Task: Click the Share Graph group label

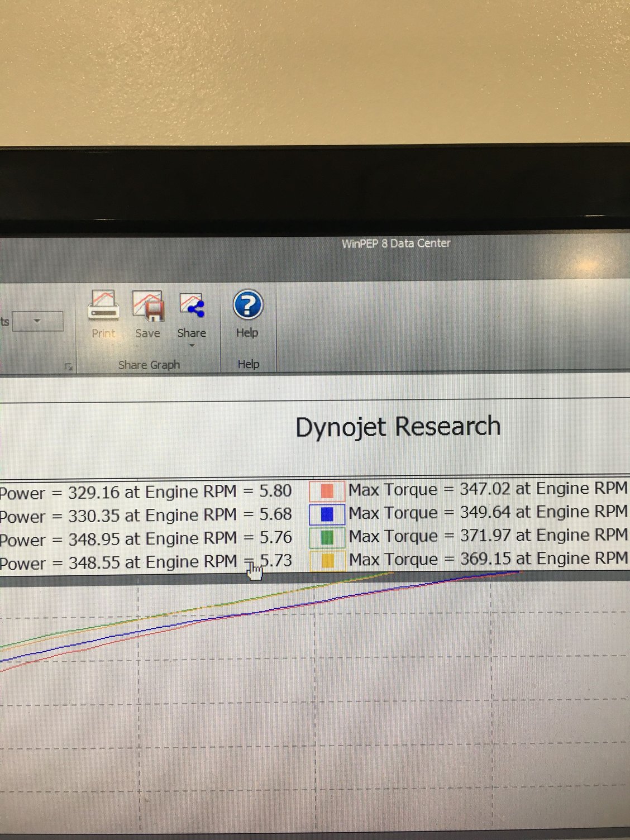Action: point(149,365)
